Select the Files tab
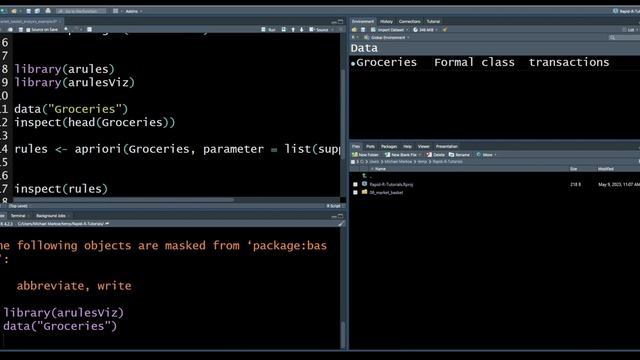 coord(356,146)
